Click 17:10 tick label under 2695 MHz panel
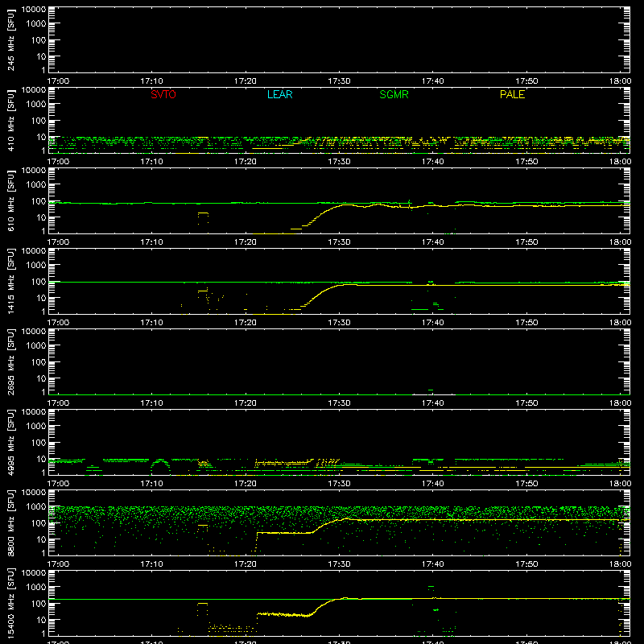Screen dimensions: 644x644 click(151, 403)
